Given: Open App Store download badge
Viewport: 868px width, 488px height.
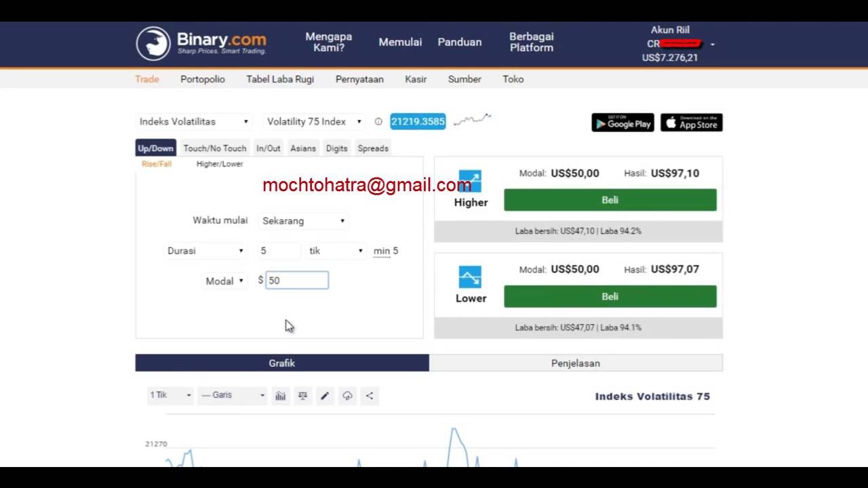Looking at the screenshot, I should pos(692,123).
